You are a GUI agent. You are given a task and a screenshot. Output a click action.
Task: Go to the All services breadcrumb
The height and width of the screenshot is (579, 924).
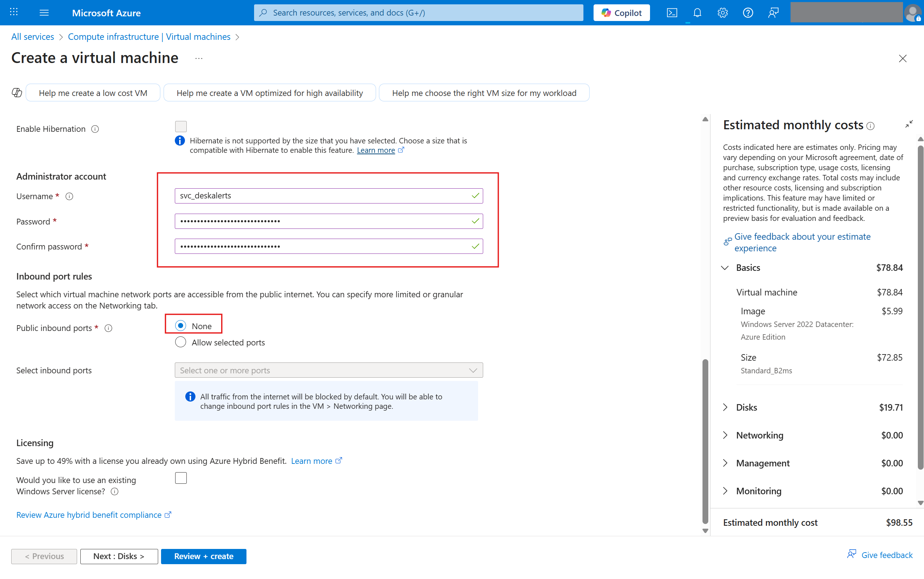33,37
